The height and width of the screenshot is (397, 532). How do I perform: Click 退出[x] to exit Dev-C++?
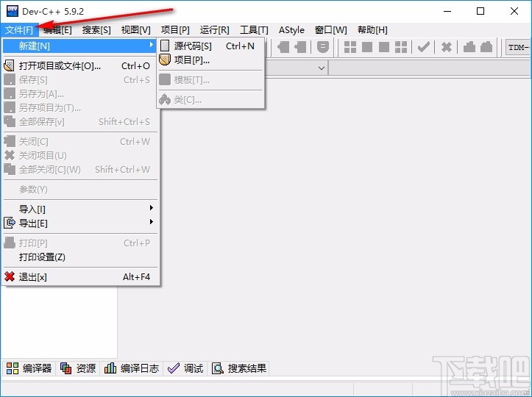pos(80,277)
